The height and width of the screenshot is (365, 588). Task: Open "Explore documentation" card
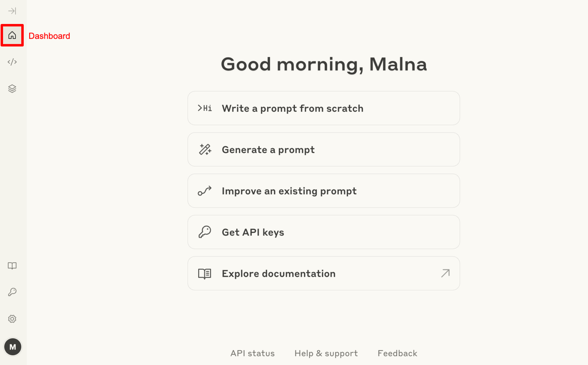pyautogui.click(x=323, y=273)
